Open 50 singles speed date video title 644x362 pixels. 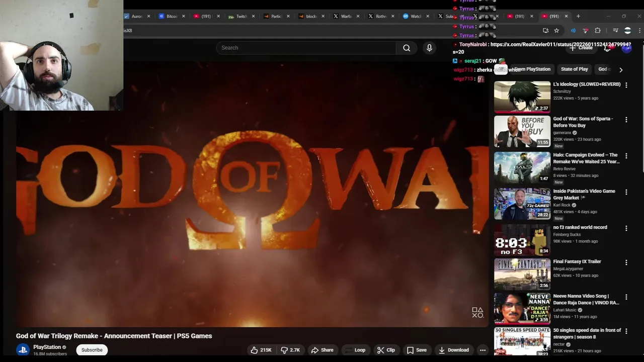point(587,333)
